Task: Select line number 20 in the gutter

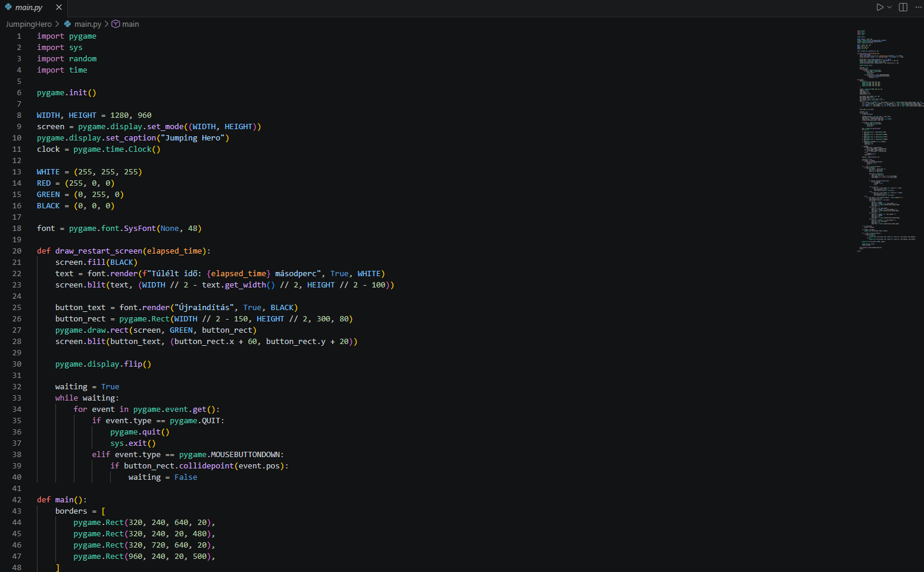Action: (17, 251)
